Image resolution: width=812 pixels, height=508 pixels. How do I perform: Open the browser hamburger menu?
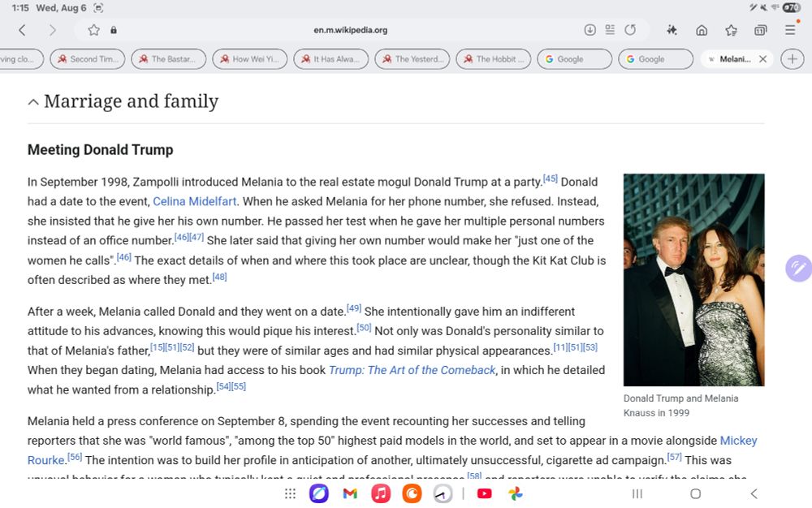[x=790, y=30]
